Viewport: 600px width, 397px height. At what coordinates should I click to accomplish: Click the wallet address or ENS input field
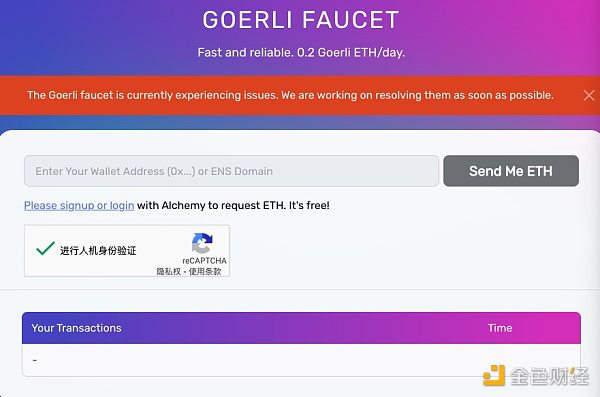231,171
